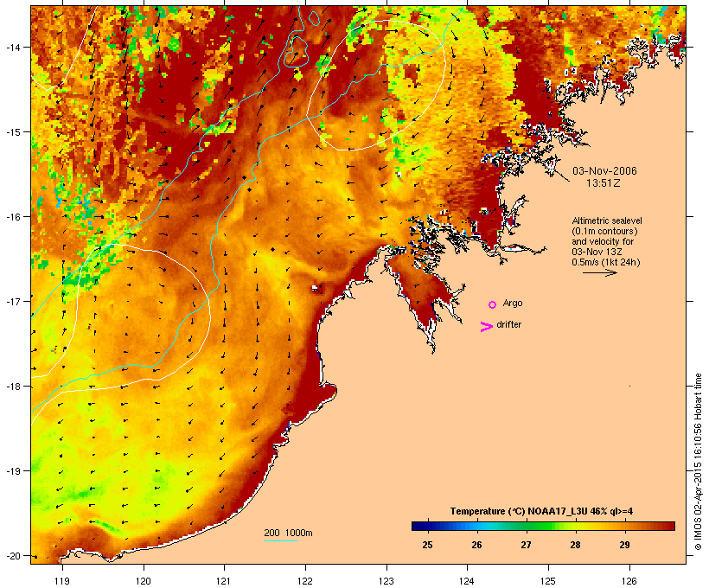Click the temperature color bar
Viewport: 709px width, 588px height.
[543, 526]
